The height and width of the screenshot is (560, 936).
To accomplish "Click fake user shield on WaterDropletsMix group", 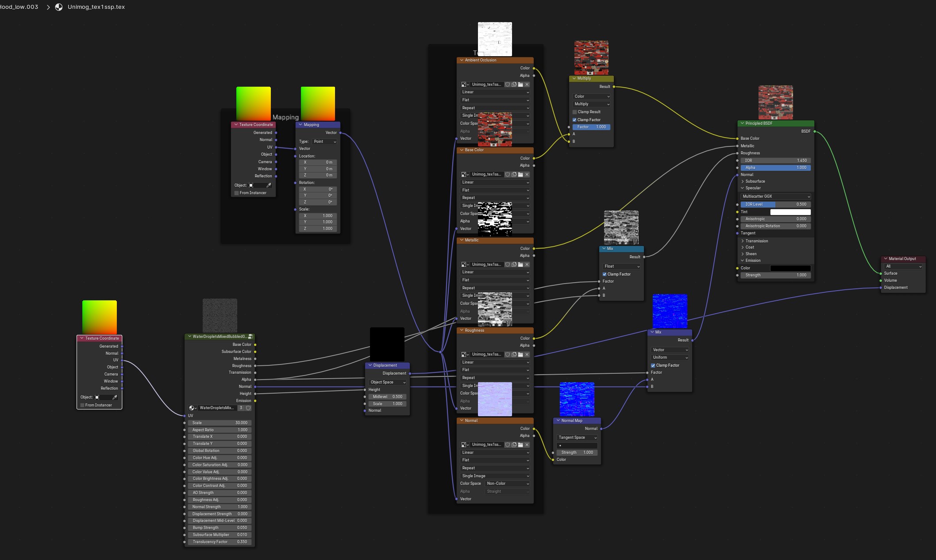I will point(248,408).
